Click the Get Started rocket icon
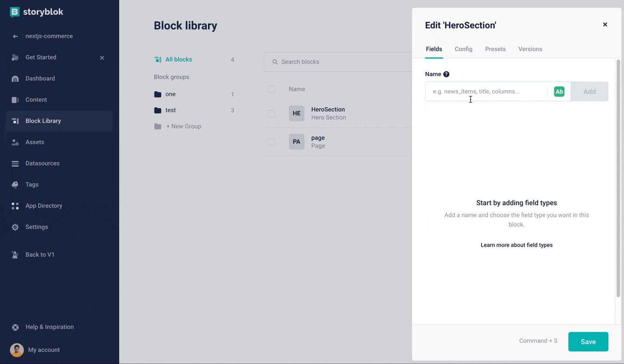The image size is (624, 364). (x=15, y=58)
